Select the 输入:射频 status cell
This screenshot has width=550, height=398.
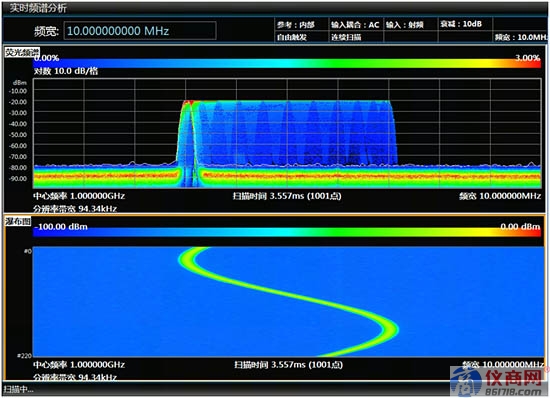411,25
